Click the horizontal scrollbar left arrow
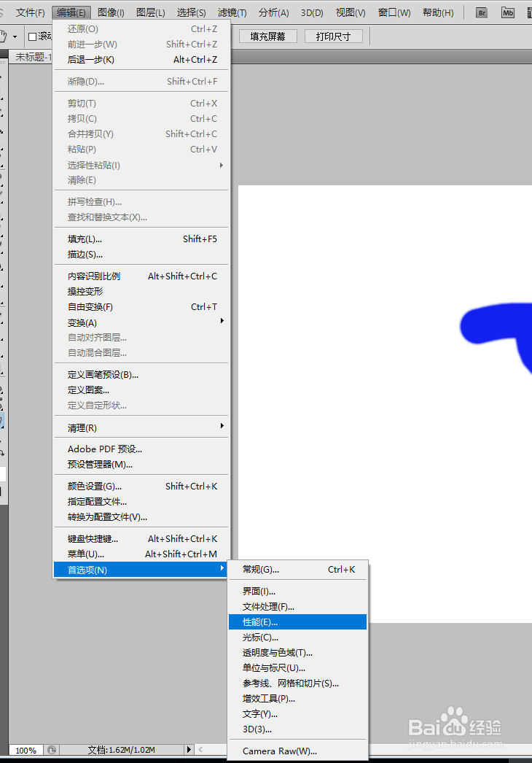Screen dimensions: 532x763 (200, 750)
